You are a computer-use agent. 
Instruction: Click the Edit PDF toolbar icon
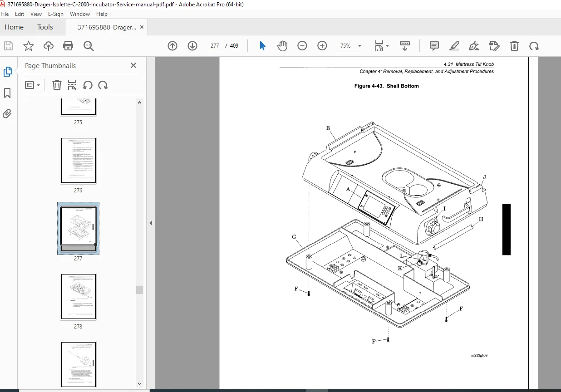(494, 46)
